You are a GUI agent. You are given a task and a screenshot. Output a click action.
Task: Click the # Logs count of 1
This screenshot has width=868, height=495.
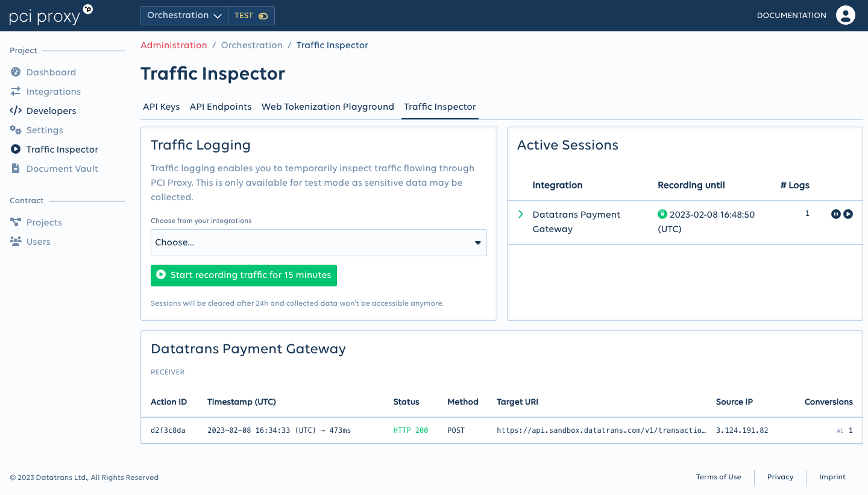pyautogui.click(x=807, y=213)
